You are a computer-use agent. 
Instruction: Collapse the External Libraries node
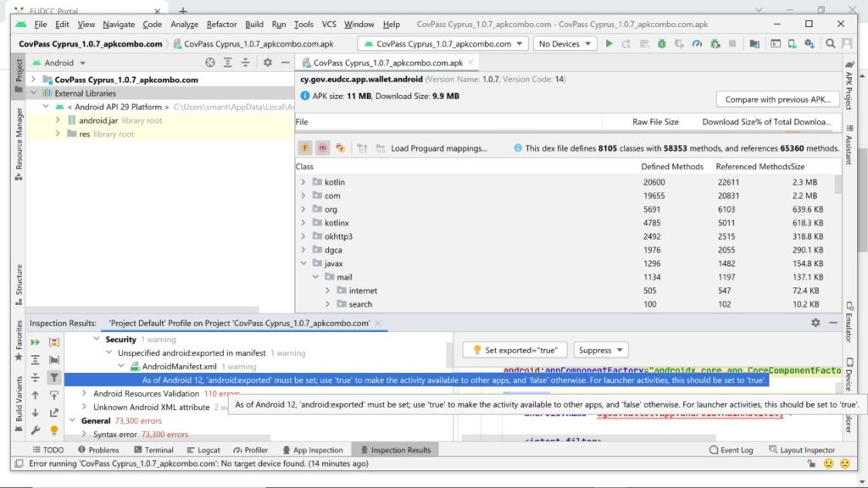click(x=34, y=93)
